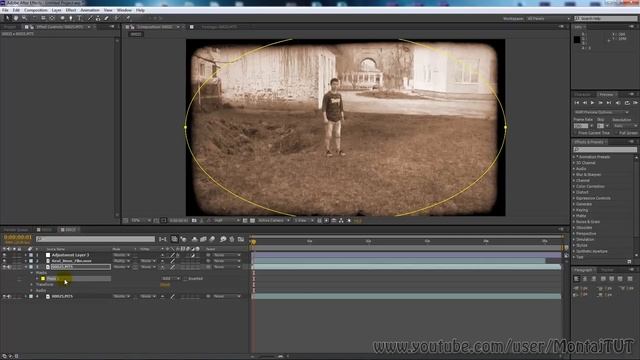Switch to the Preview tab
Image resolution: width=640 pixels, height=360 pixels.
pyautogui.click(x=606, y=94)
